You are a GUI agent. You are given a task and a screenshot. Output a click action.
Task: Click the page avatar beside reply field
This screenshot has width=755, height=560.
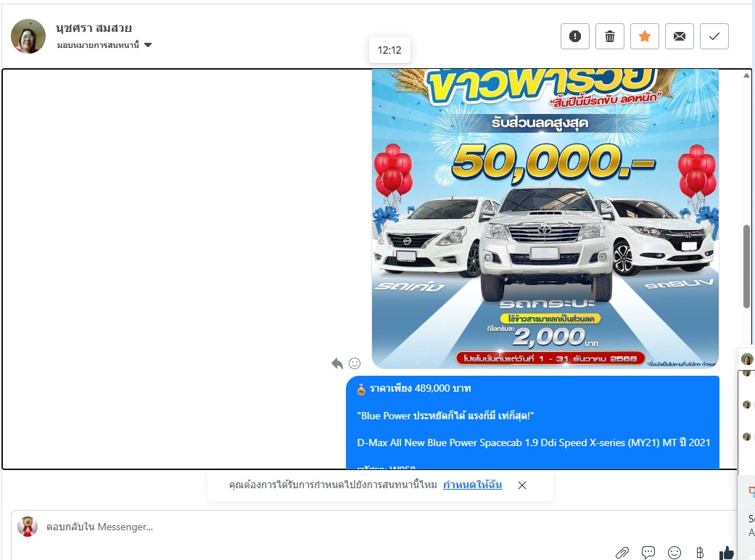click(x=28, y=527)
